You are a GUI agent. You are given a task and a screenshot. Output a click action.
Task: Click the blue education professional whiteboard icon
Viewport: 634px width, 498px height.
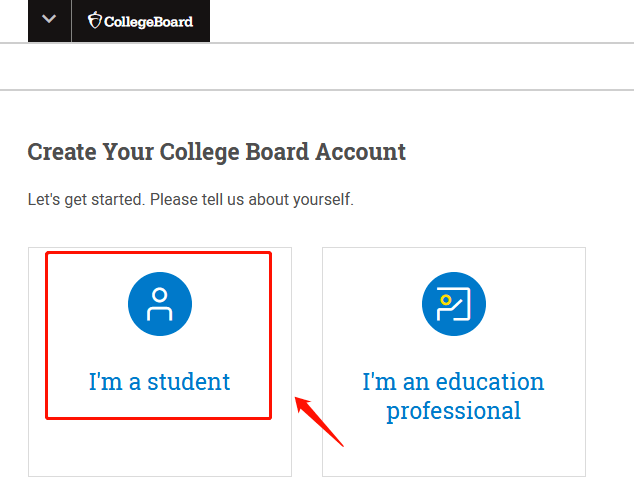[x=453, y=303]
